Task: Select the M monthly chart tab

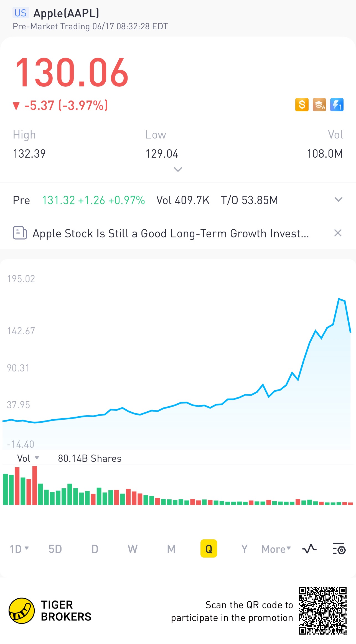Action: [x=171, y=549]
